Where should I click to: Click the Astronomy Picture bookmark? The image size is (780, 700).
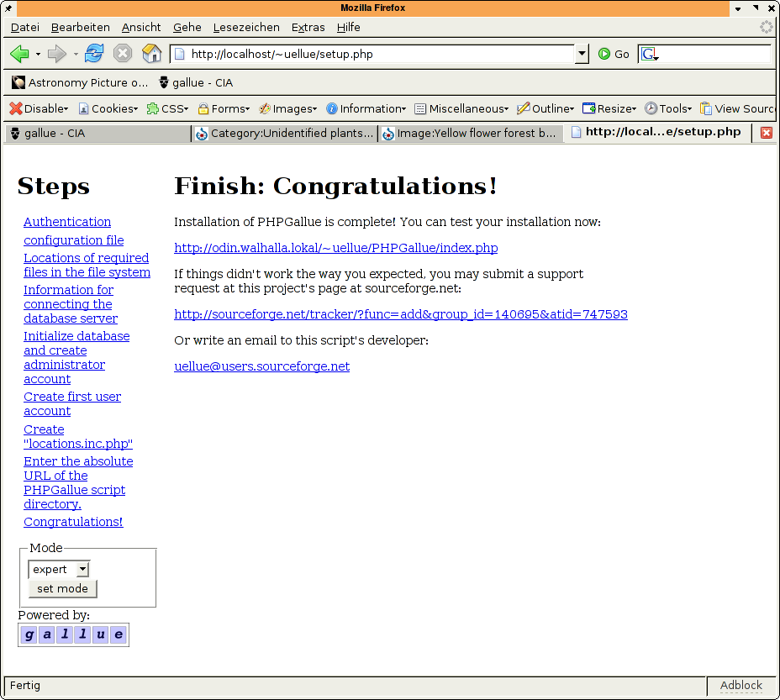[x=80, y=82]
